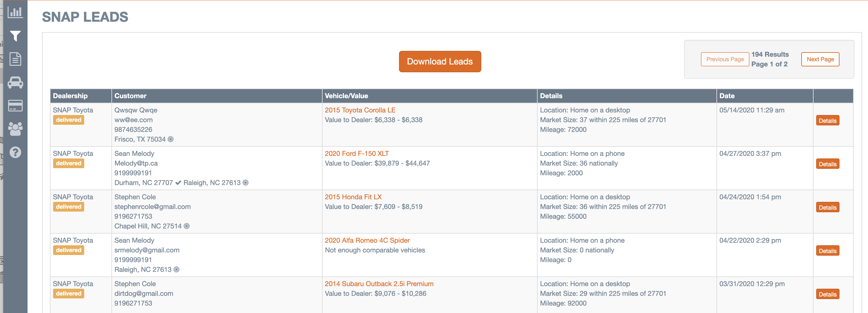Open the billing credit card icon
The image size is (868, 313).
(15, 106)
